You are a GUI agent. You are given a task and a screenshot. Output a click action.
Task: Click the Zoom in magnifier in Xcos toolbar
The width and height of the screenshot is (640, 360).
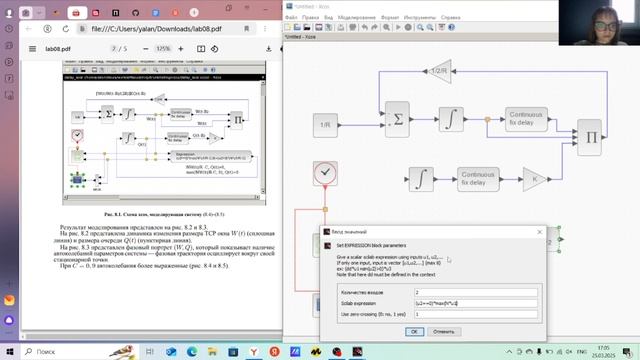pos(420,27)
